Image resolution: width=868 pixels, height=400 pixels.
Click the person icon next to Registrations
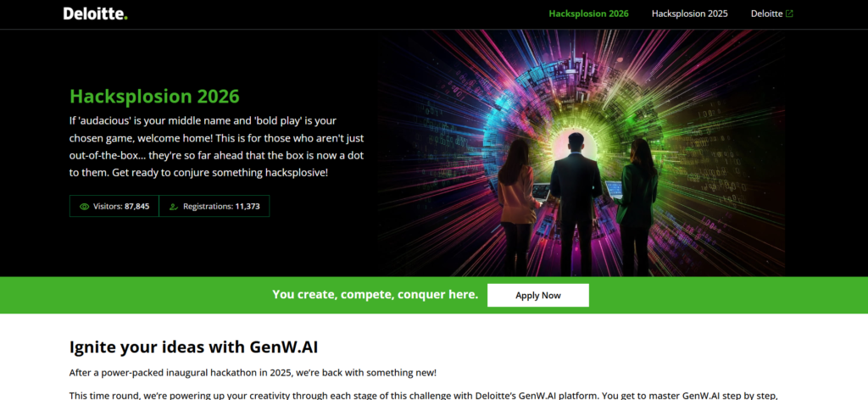[x=174, y=207]
